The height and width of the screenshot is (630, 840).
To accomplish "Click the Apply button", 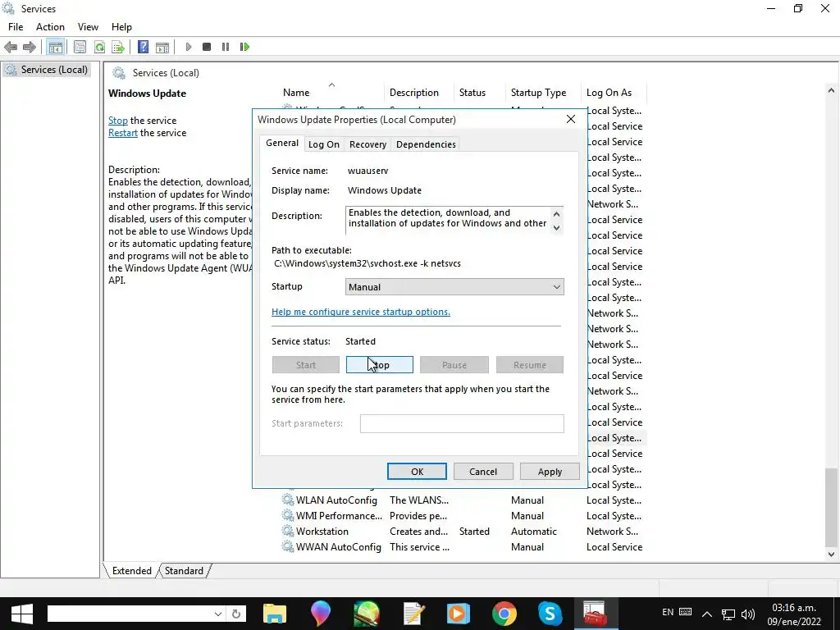I will tap(550, 472).
